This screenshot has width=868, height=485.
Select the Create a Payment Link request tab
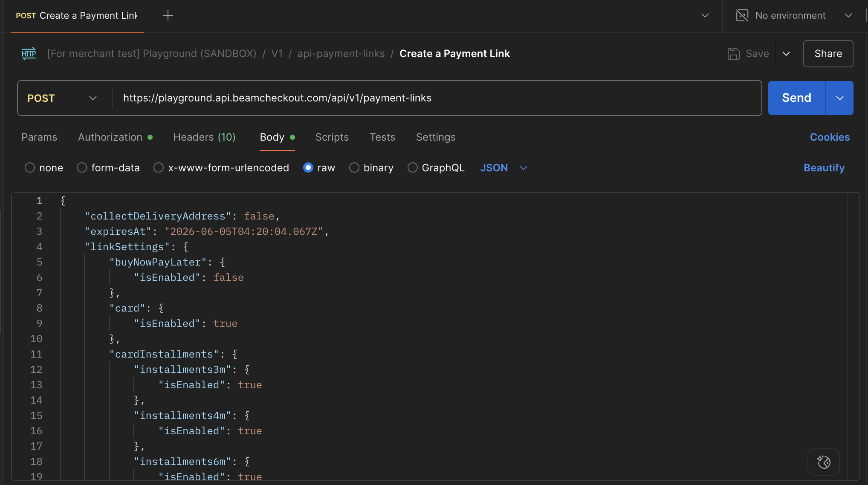point(77,16)
